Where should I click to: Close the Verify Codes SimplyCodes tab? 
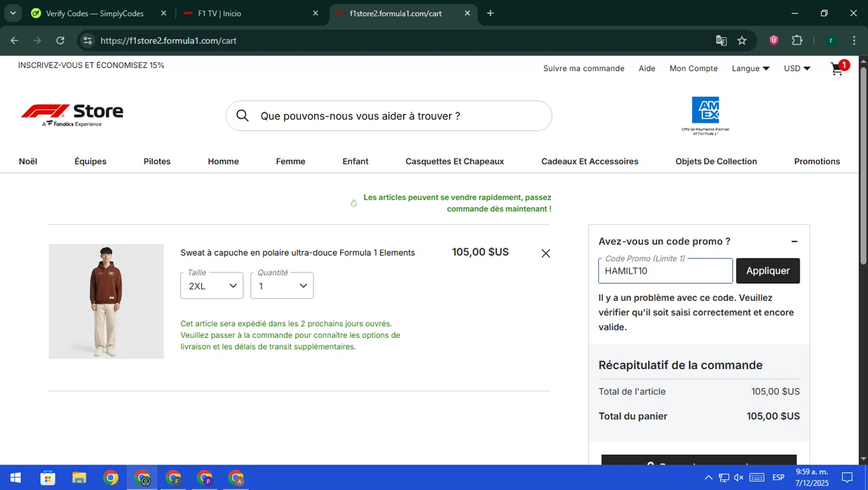point(164,13)
